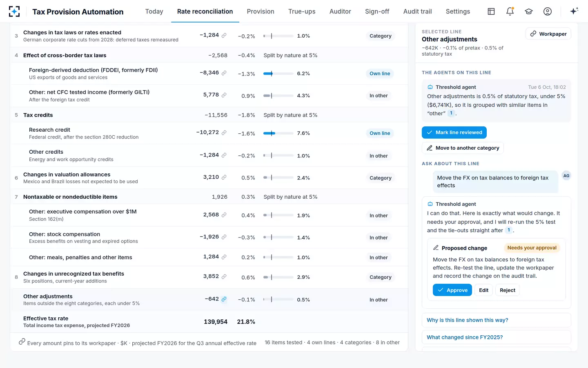Reject the proposed change
The height and width of the screenshot is (368, 588).
coord(508,290)
